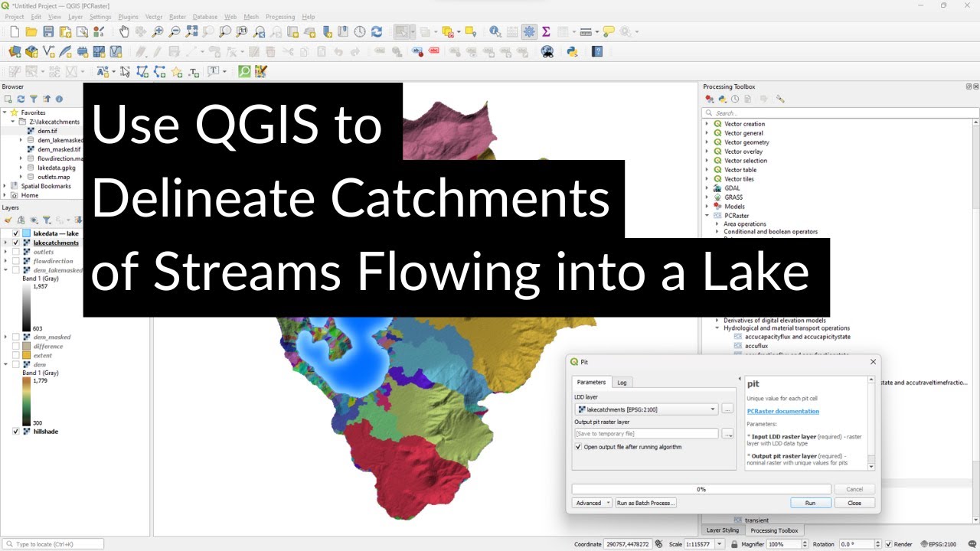980x551 pixels.
Task: Click the difference layer color swatch
Action: (26, 346)
